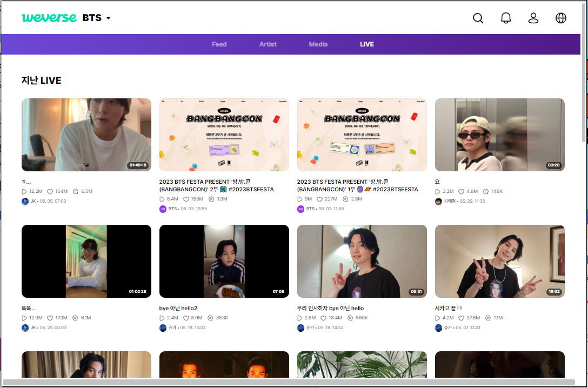
Task: Click the like heart icon on 요 video
Action: pos(462,191)
